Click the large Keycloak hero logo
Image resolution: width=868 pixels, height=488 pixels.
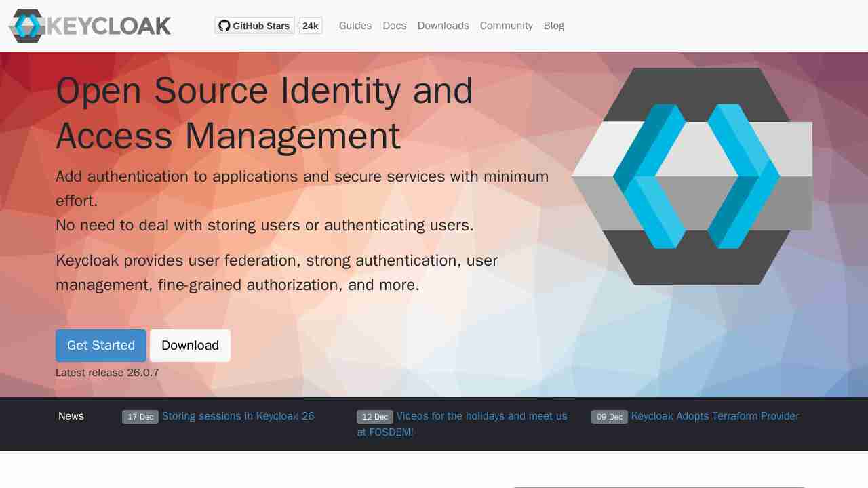tap(692, 176)
